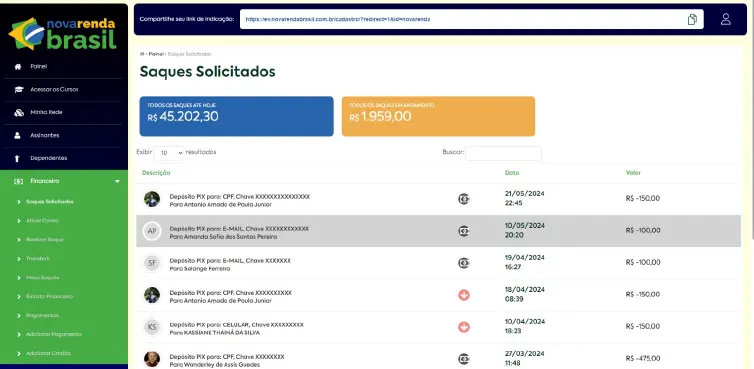Open the Assinantes sidebar link
The width and height of the screenshot is (754, 369).
click(x=45, y=136)
